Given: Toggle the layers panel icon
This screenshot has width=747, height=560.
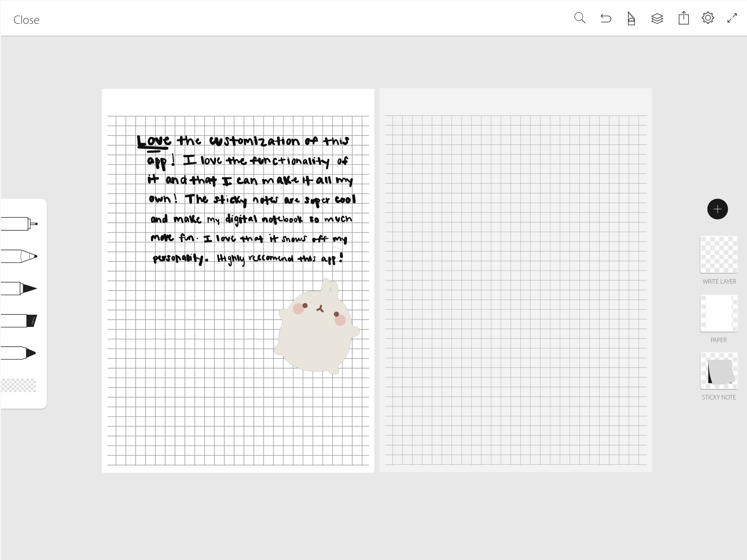Looking at the screenshot, I should (x=657, y=19).
